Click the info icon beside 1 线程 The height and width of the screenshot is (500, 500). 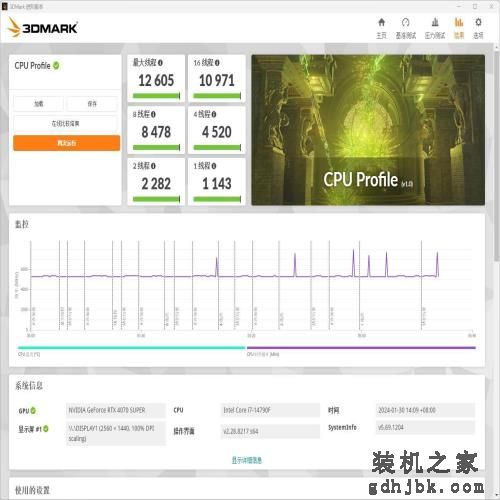[214, 166]
